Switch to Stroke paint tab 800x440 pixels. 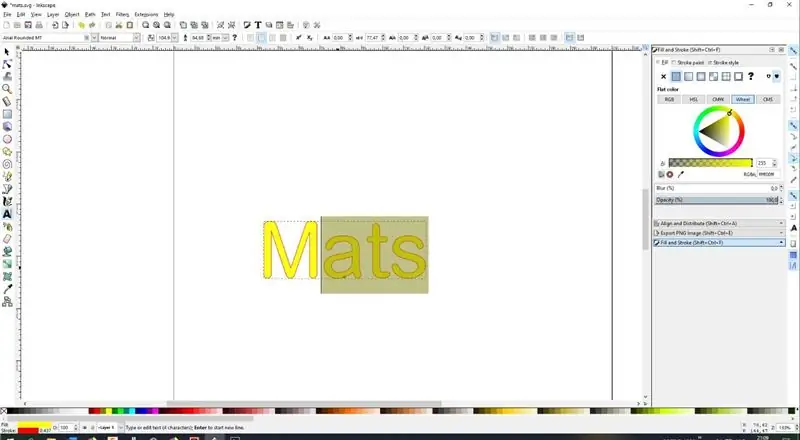click(x=688, y=63)
